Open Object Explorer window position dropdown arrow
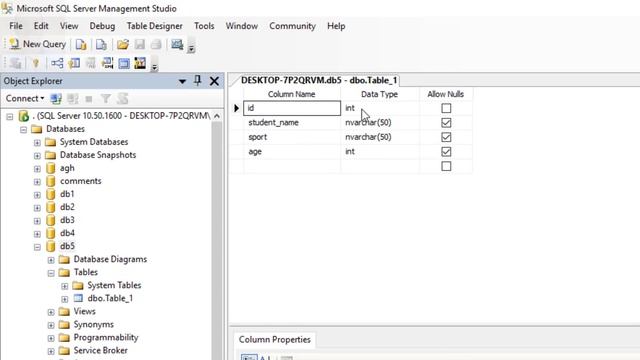The width and height of the screenshot is (640, 360). tap(182, 82)
